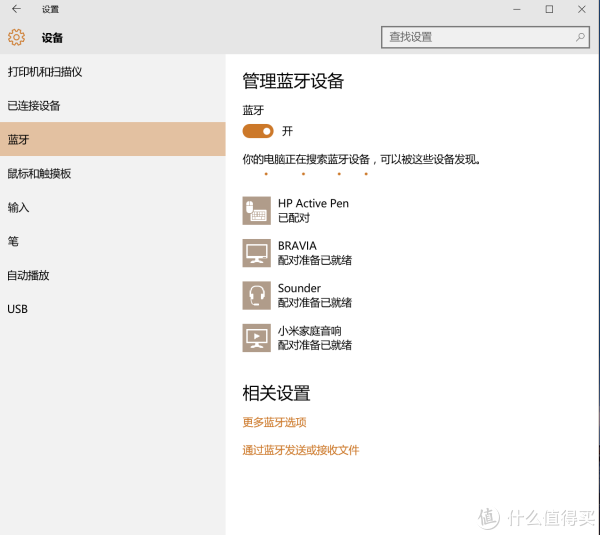Go to 自动播放 settings
The width and height of the screenshot is (600, 535).
(113, 275)
